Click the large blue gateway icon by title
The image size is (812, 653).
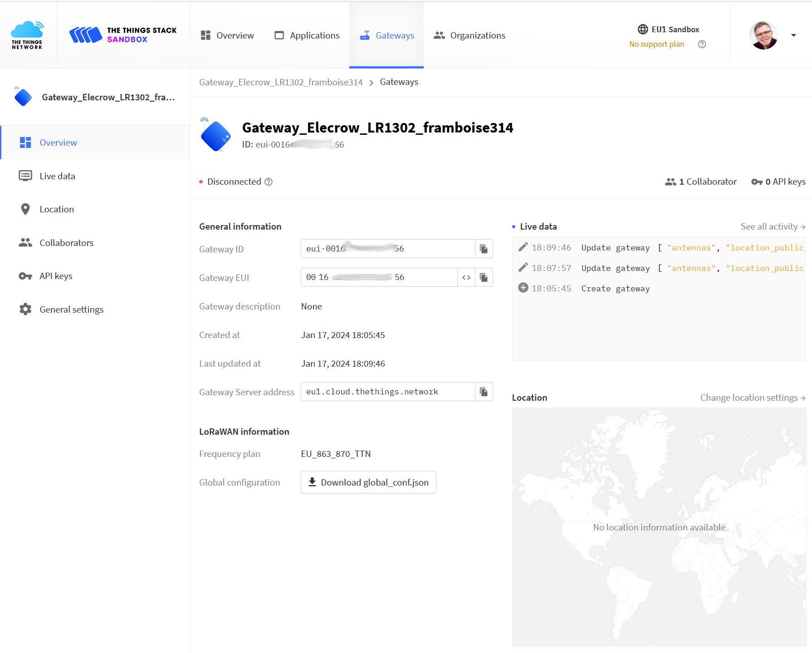215,135
